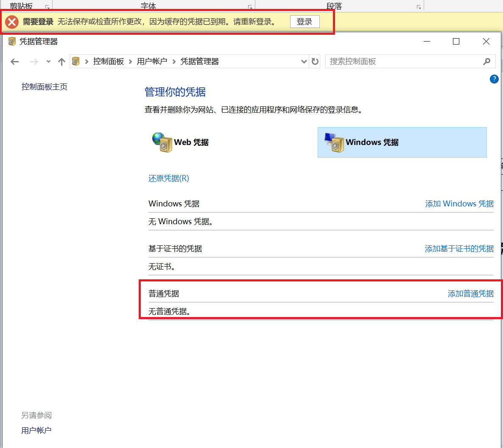Viewport: 503px width, 448px height.
Task: Select 用户帐户 in the breadcrumb path
Action: [x=152, y=61]
